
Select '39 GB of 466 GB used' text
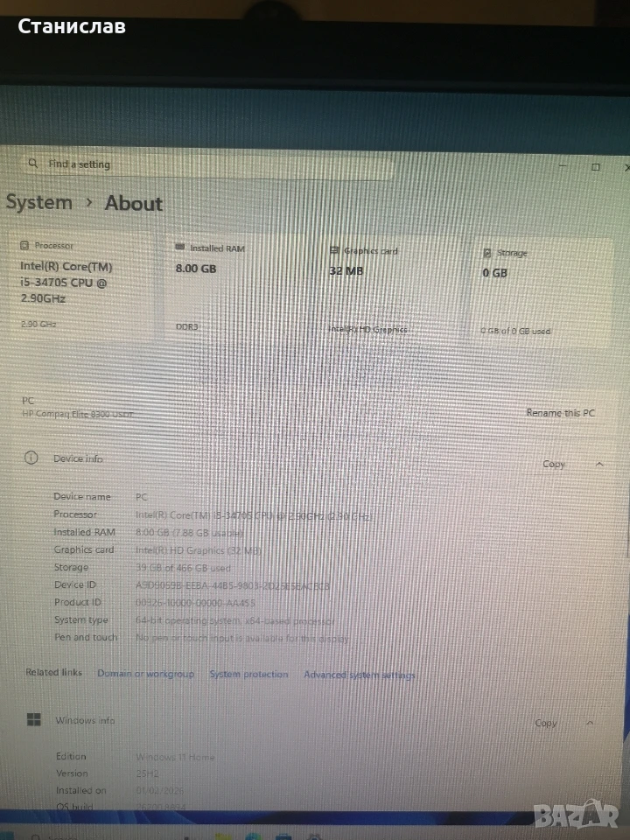(x=183, y=568)
